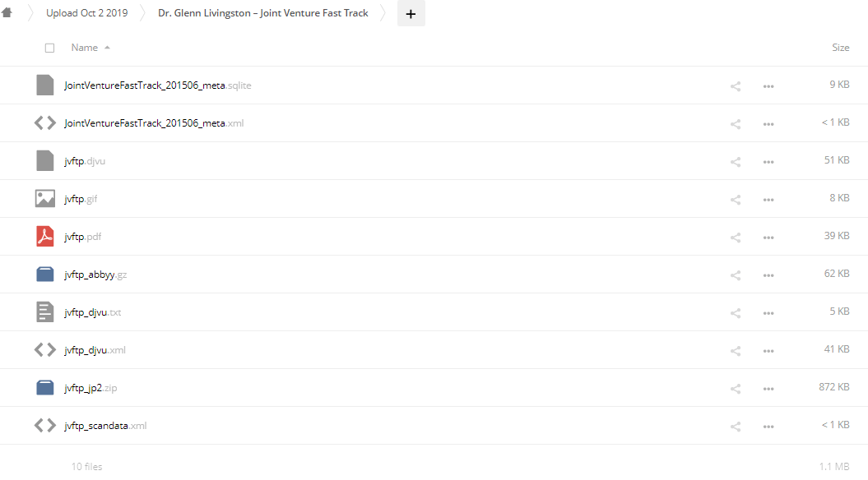Share the jvftp_abbyy.gz file
Image resolution: width=868 pixels, height=480 pixels.
pyautogui.click(x=736, y=275)
